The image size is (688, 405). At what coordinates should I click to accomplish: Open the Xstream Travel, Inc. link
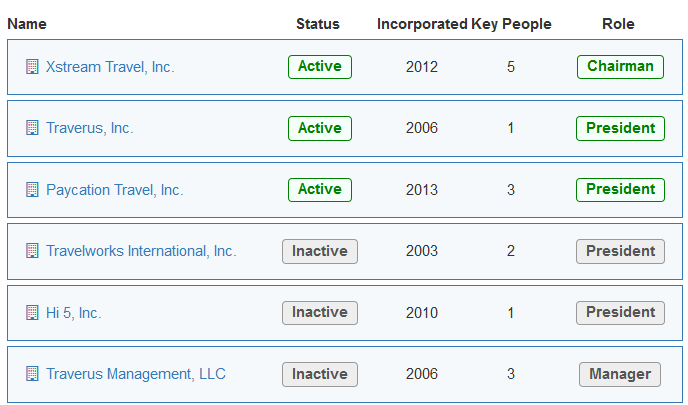pos(110,67)
